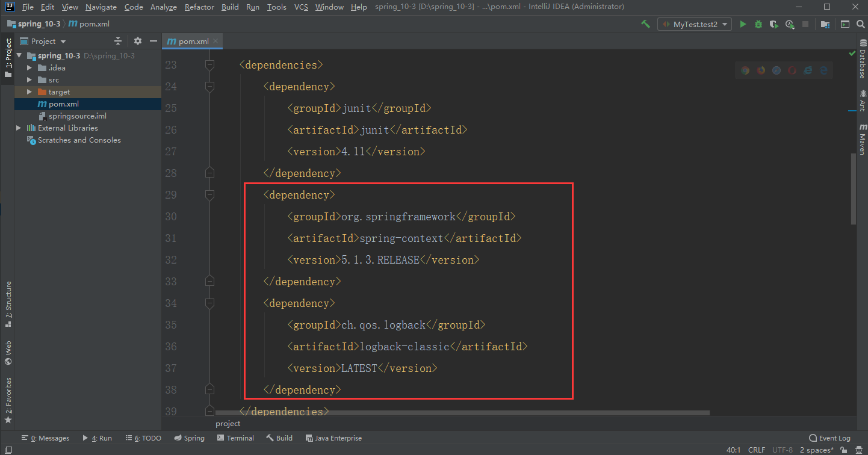
Task: Run MyTest.test2 with the green play icon
Action: 743,24
